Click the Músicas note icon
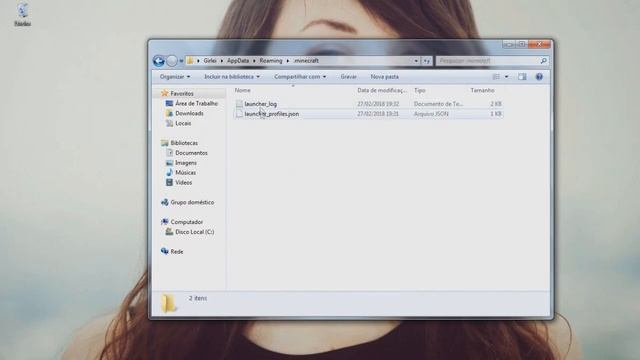This screenshot has height=360, width=640. click(169, 173)
